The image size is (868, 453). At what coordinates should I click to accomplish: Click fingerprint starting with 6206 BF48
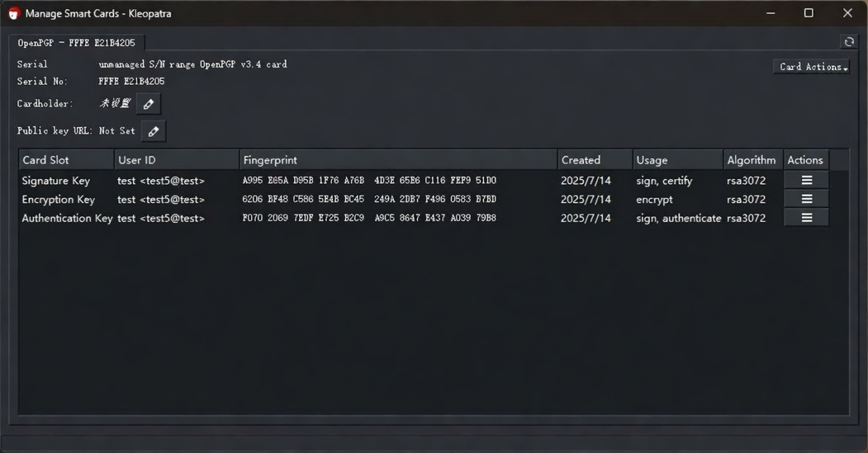pyautogui.click(x=369, y=200)
